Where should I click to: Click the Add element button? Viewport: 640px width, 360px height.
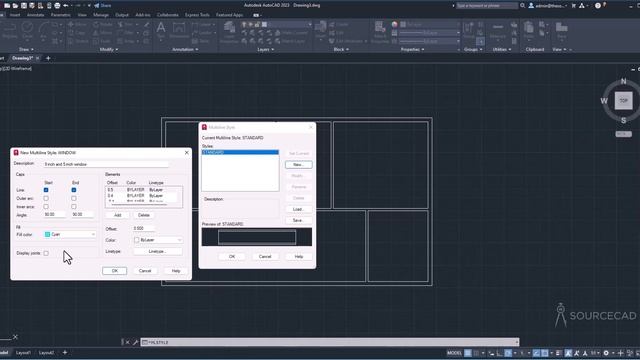click(x=118, y=215)
